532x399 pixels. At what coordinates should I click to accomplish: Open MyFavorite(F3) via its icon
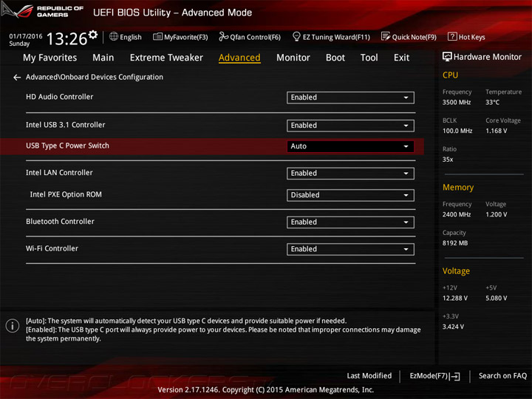click(157, 36)
